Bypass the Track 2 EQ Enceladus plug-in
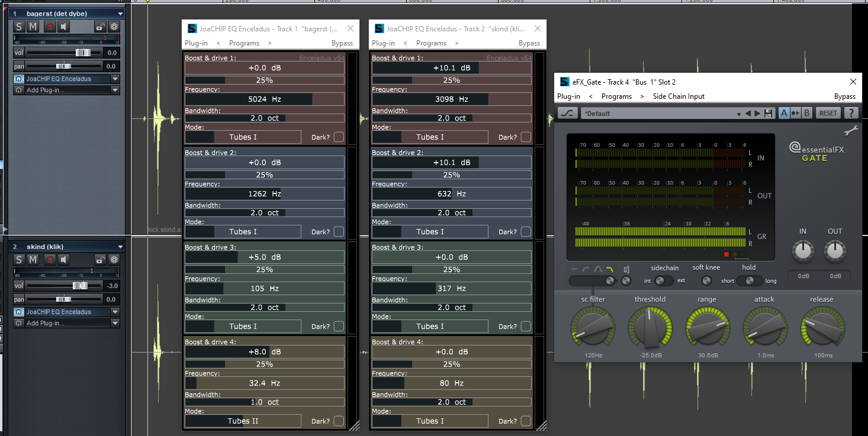The width and height of the screenshot is (868, 436). coord(529,43)
